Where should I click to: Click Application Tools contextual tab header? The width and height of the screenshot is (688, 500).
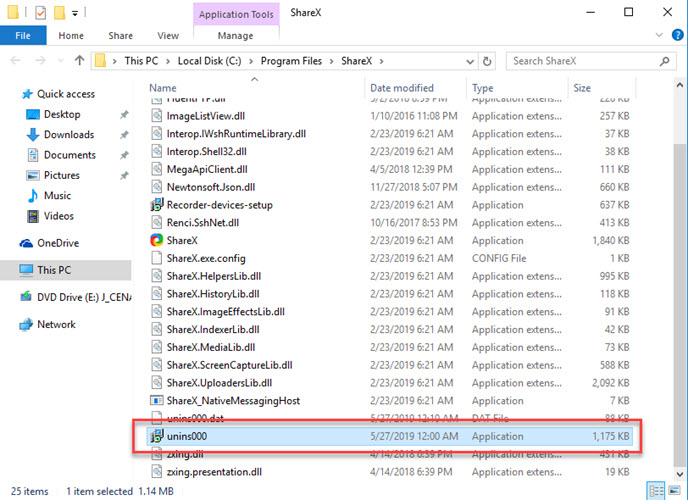(x=236, y=14)
